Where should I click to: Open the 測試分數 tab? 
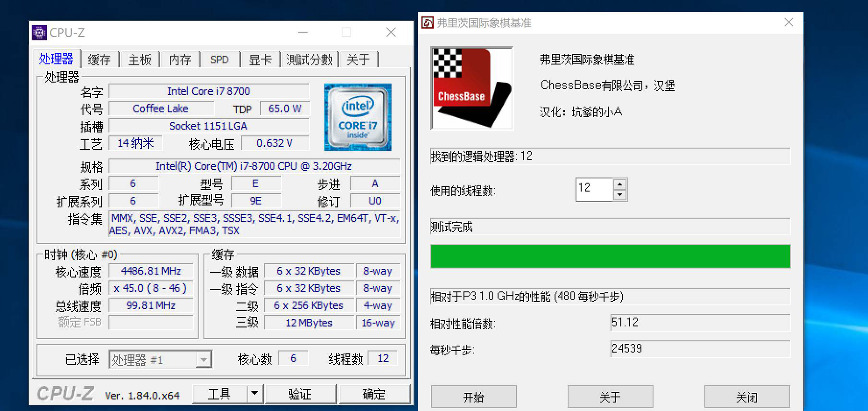309,60
